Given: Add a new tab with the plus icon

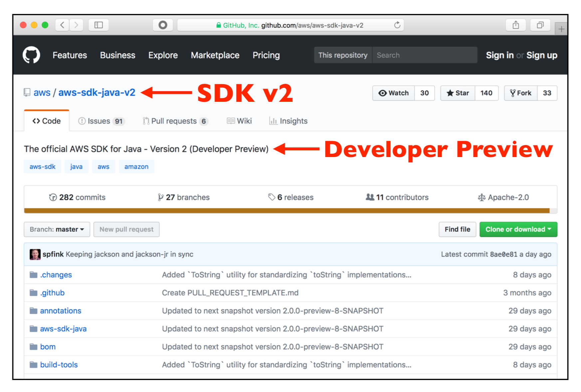Looking at the screenshot, I should pyautogui.click(x=561, y=29).
